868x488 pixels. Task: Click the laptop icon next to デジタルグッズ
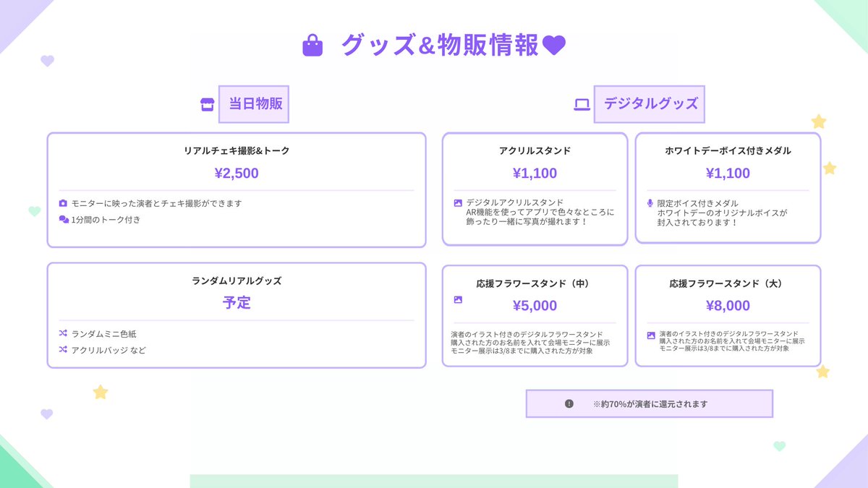point(582,104)
